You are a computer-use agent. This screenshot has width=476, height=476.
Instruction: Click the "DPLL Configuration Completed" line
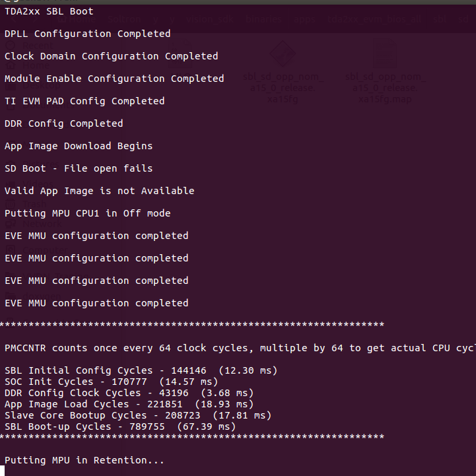[87, 34]
